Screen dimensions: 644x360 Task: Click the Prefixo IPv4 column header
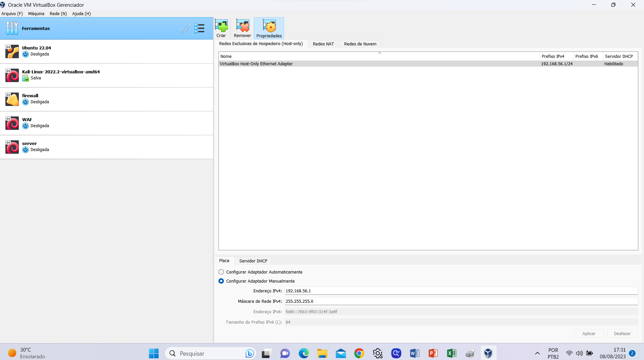pos(556,56)
